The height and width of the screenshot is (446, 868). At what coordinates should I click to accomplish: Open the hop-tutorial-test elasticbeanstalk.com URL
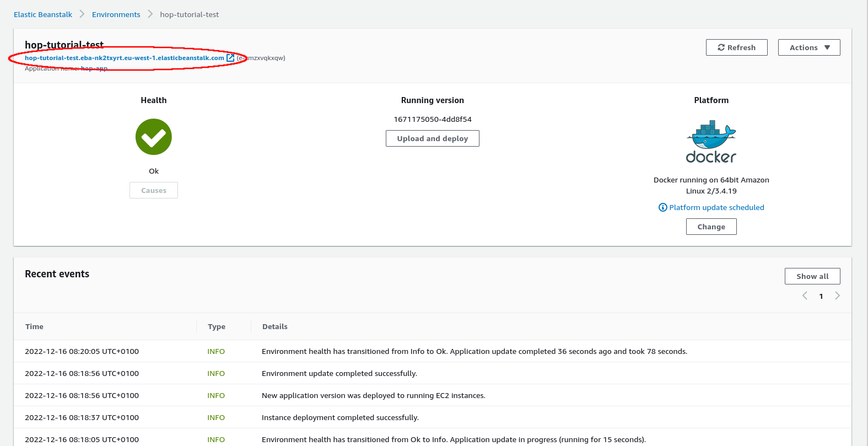click(125, 58)
